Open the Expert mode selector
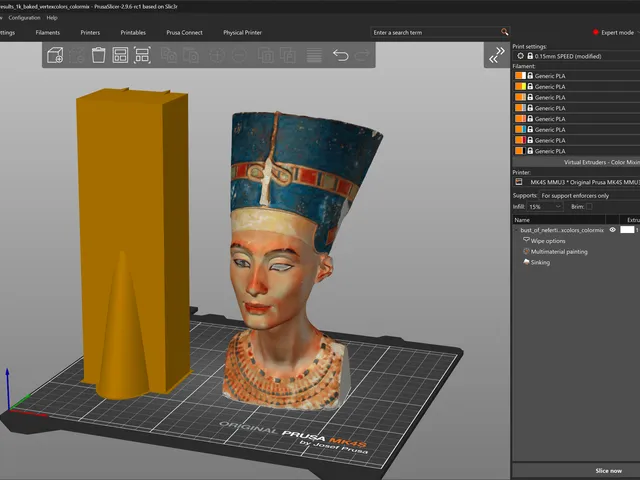 point(616,32)
